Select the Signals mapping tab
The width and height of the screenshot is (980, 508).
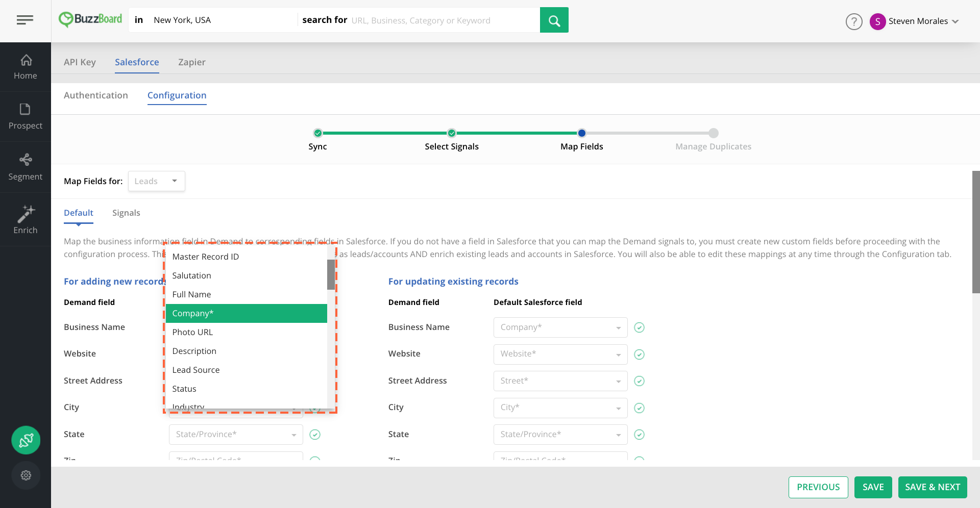coord(126,213)
